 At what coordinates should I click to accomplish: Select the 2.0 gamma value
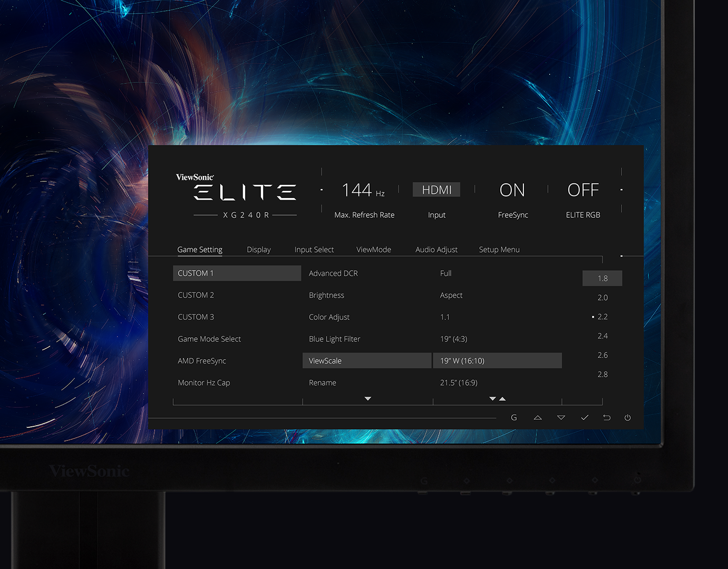pos(603,298)
